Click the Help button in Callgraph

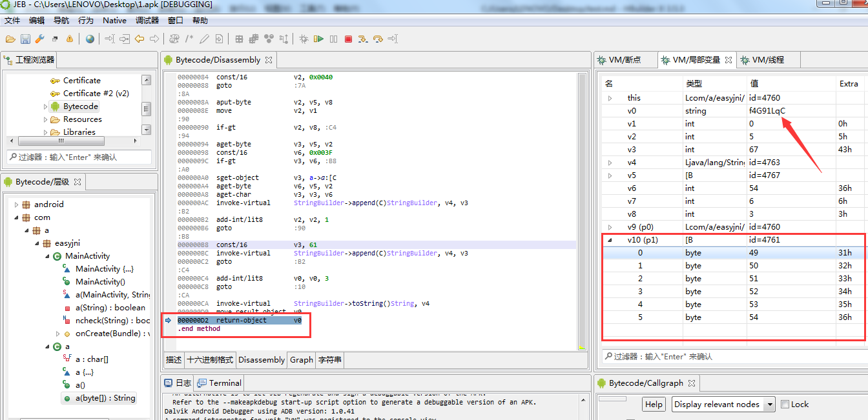coord(654,405)
